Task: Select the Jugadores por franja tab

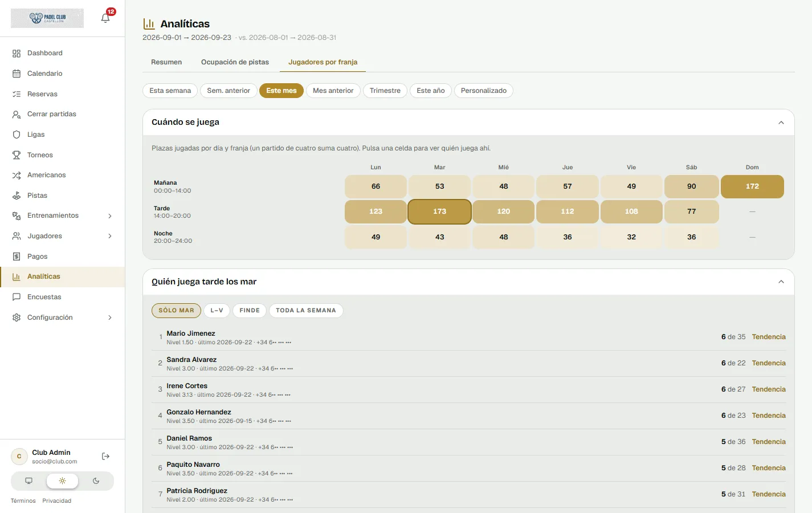Action: (323, 62)
